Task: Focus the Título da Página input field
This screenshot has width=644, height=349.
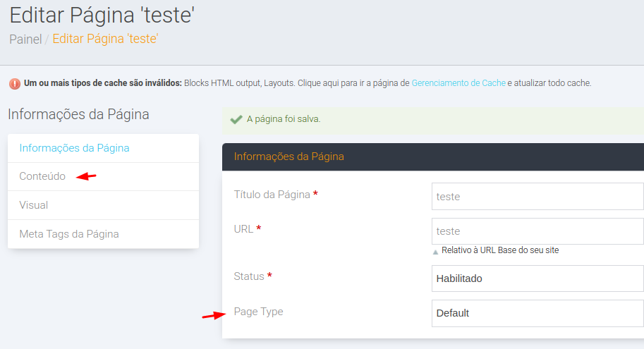Action: [537, 196]
